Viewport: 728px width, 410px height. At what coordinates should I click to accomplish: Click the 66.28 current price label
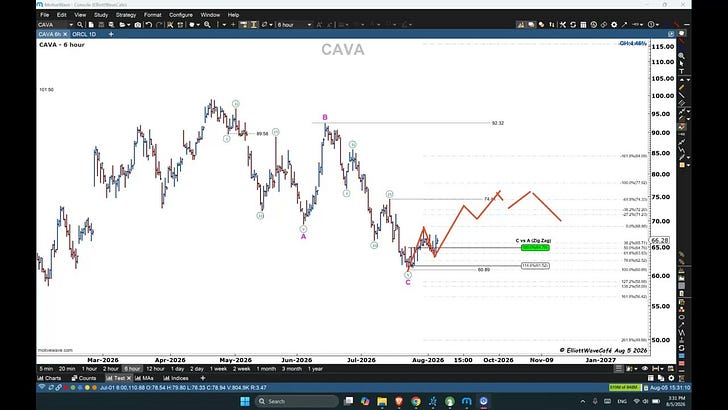tap(659, 241)
